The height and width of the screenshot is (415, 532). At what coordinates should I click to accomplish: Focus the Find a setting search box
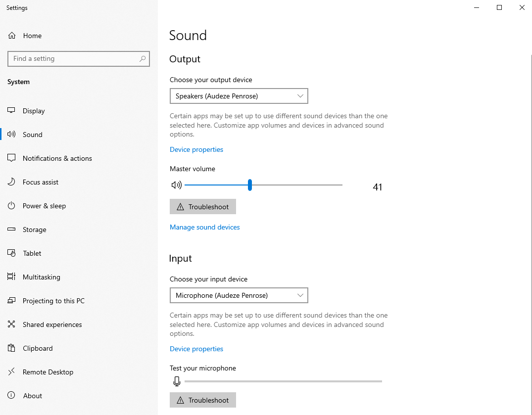[78, 59]
